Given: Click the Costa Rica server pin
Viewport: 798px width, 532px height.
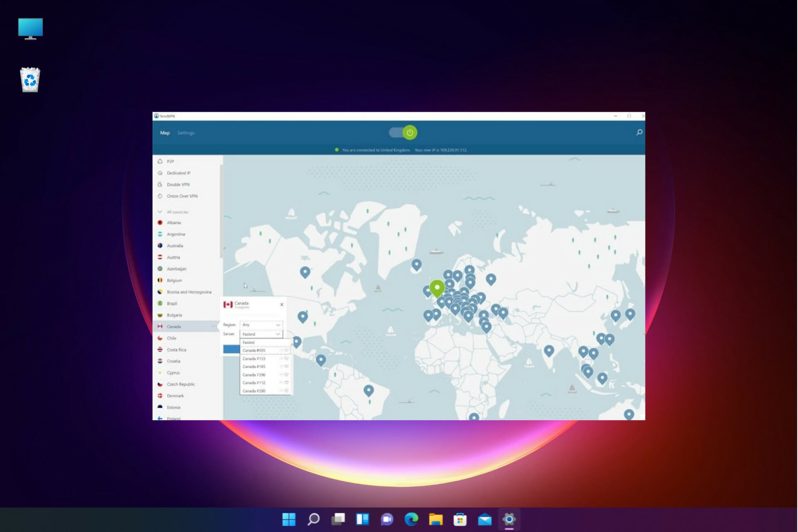Looking at the screenshot, I should pyautogui.click(x=321, y=360).
